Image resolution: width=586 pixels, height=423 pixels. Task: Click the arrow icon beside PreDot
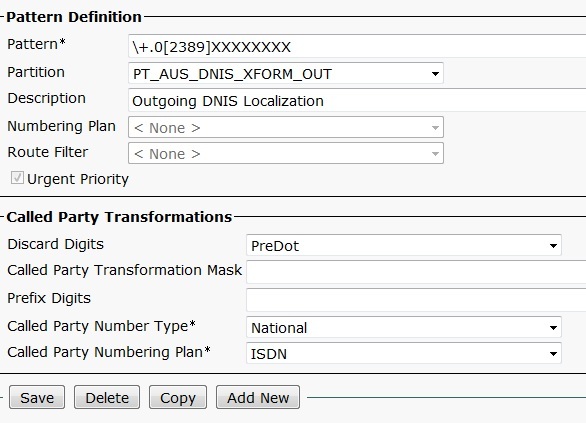click(x=553, y=246)
